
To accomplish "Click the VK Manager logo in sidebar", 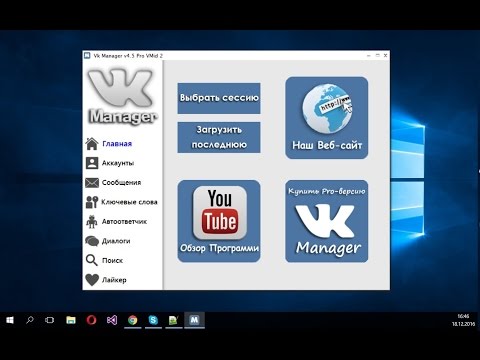I will tap(122, 97).
